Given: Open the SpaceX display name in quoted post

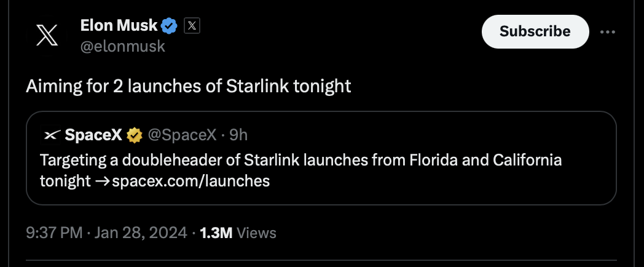Looking at the screenshot, I should point(93,135).
